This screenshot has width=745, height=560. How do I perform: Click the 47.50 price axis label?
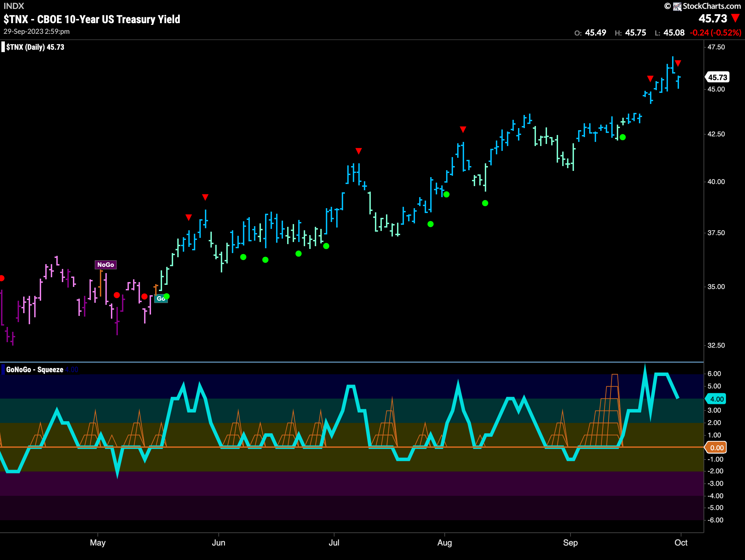point(716,47)
